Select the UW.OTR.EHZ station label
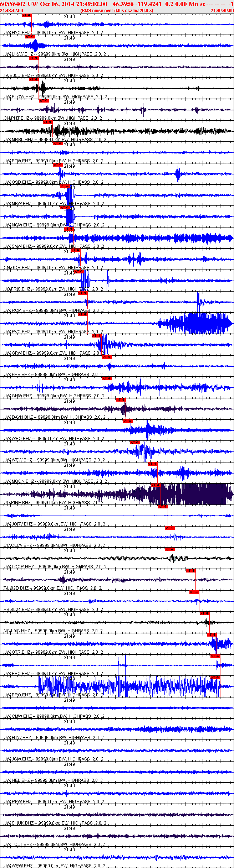 (x=54, y=652)
